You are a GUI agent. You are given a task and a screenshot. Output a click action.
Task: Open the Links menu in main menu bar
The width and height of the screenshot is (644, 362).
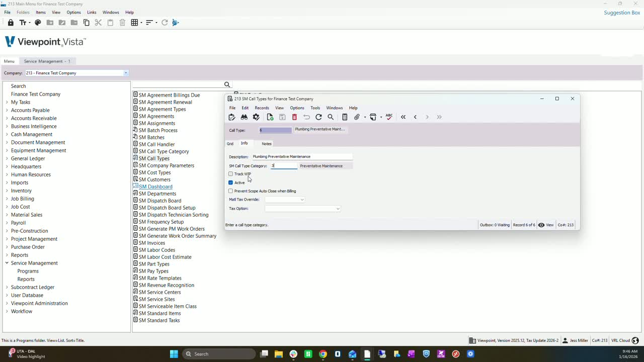coord(92,12)
